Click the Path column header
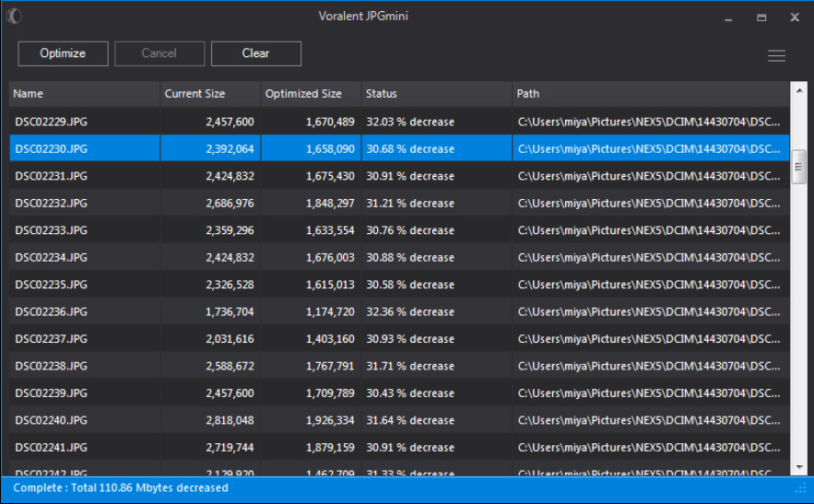This screenshot has height=504, width=814. (651, 94)
